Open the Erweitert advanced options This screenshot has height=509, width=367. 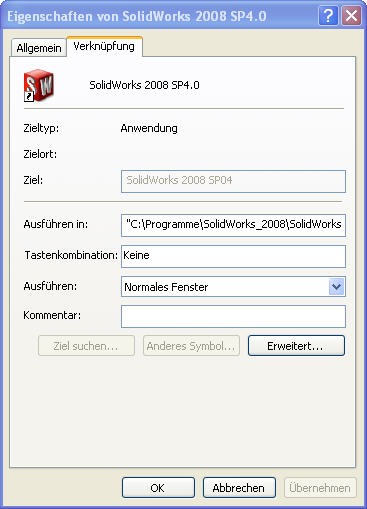point(296,346)
